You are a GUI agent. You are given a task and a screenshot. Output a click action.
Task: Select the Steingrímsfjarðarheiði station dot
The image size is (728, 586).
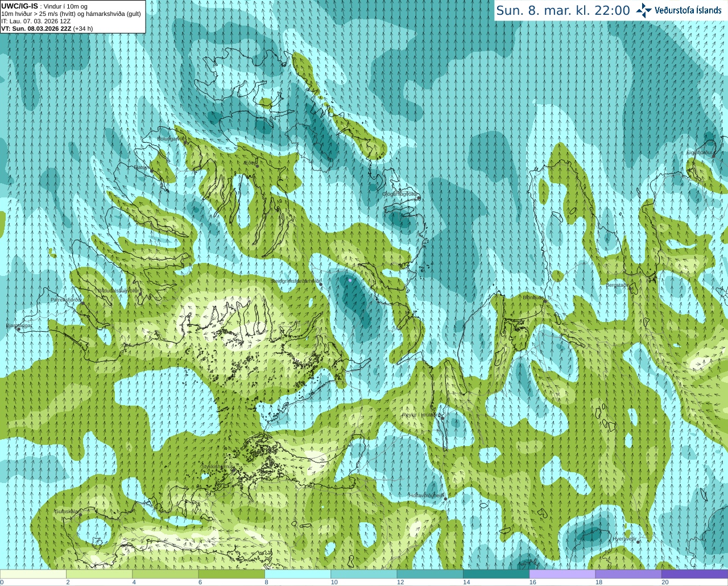(320, 284)
